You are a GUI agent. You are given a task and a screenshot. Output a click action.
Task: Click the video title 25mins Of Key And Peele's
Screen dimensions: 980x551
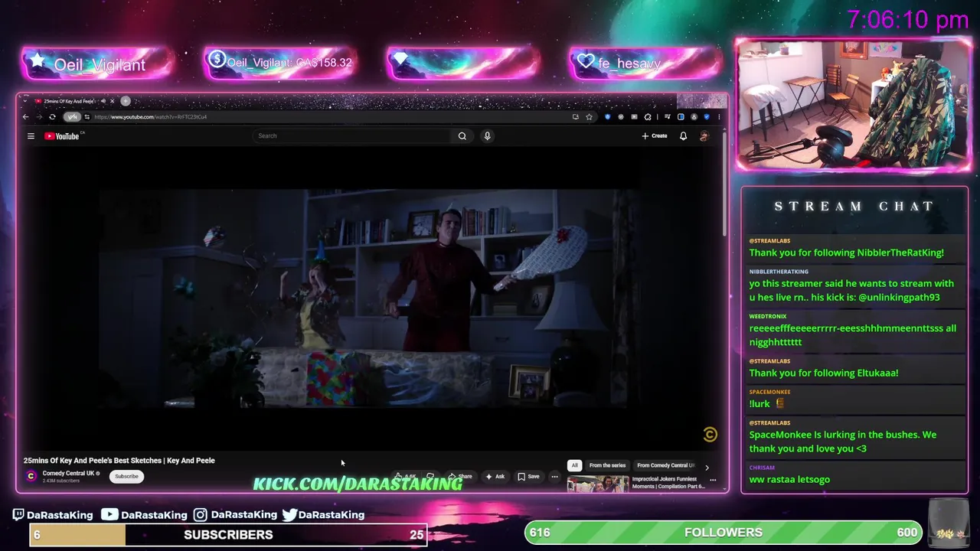click(x=119, y=461)
